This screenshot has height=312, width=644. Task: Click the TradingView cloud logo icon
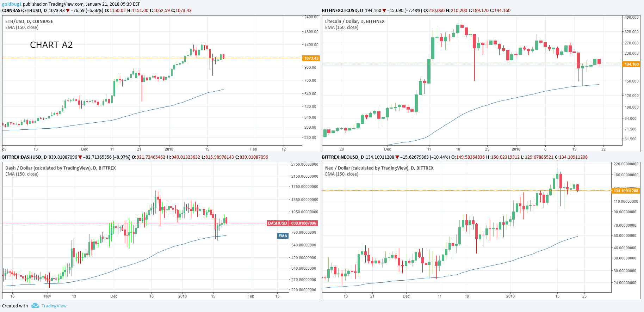click(x=35, y=305)
